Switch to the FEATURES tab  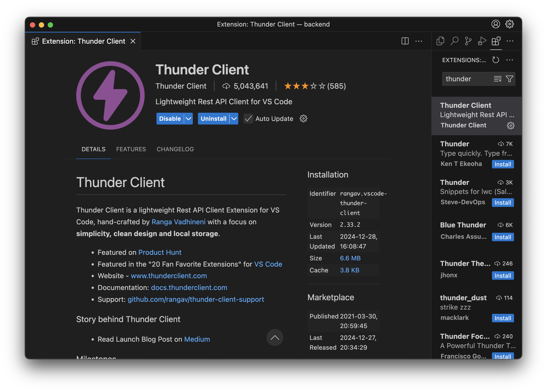[x=131, y=149]
